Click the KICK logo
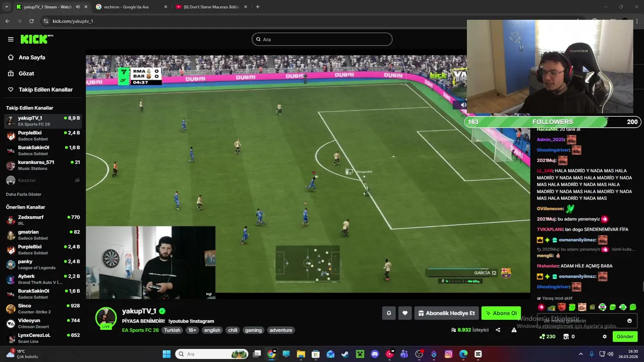Viewport: 644px width, 362px height. click(36, 39)
